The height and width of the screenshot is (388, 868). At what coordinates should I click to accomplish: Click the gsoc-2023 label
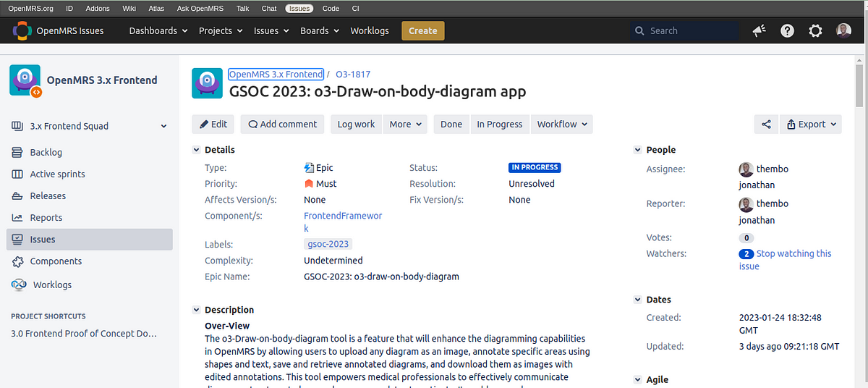[x=328, y=245]
